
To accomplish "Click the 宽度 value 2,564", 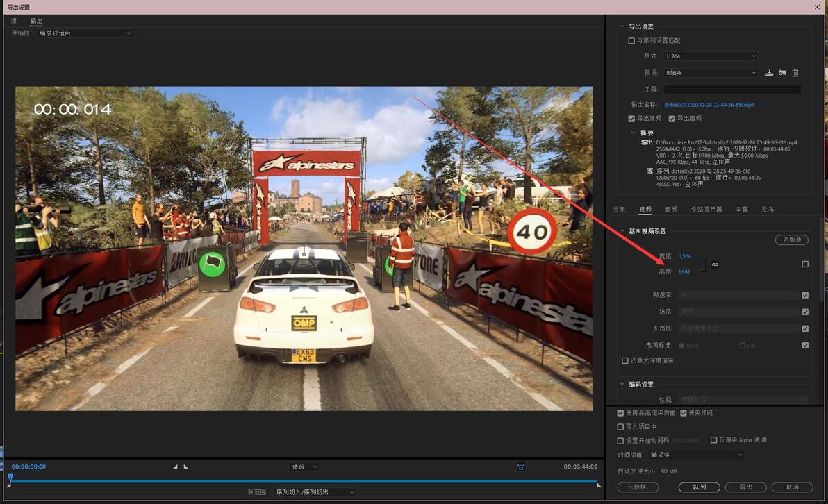I will click(x=684, y=256).
